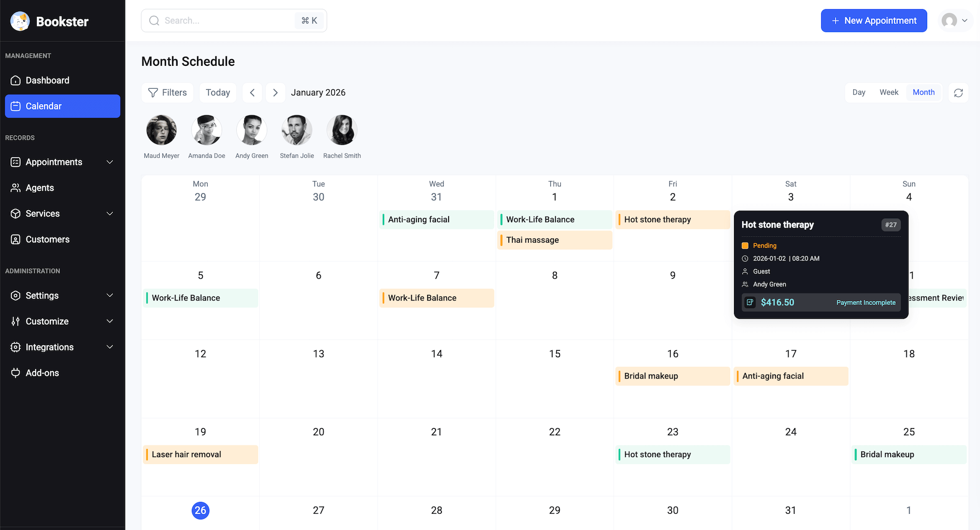This screenshot has width=980, height=530.
Task: Click the refresh calendar icon
Action: [x=958, y=93]
